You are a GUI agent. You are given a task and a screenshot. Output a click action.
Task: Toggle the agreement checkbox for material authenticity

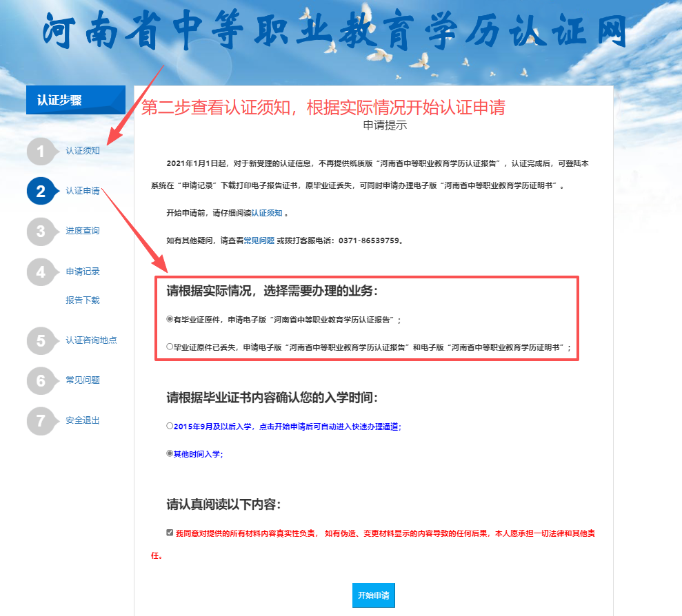click(170, 533)
